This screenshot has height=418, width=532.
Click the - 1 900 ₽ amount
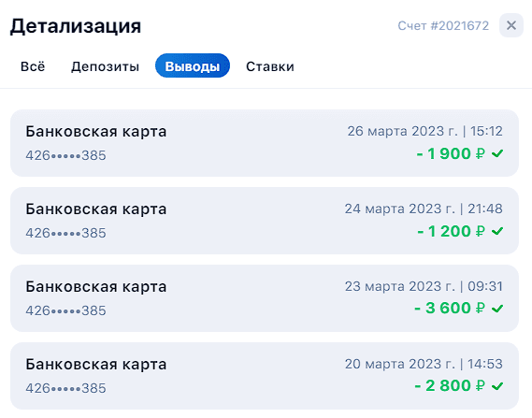pos(451,153)
